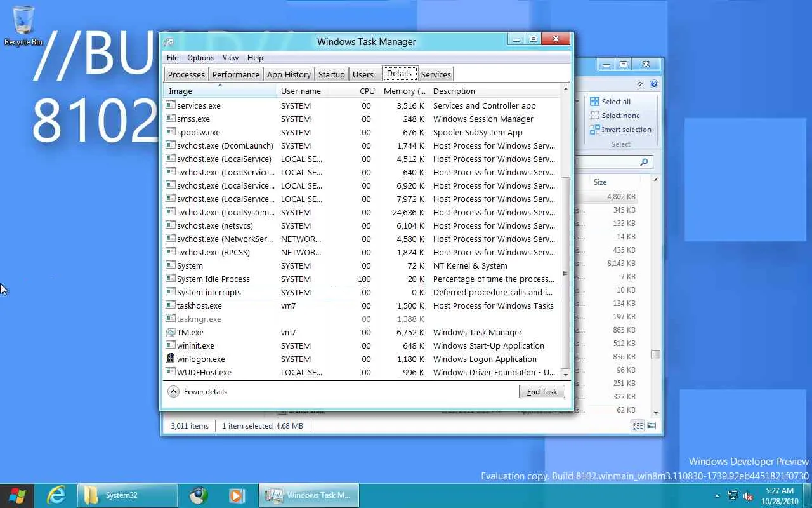Open Explorer help via the question mark icon

click(x=654, y=84)
